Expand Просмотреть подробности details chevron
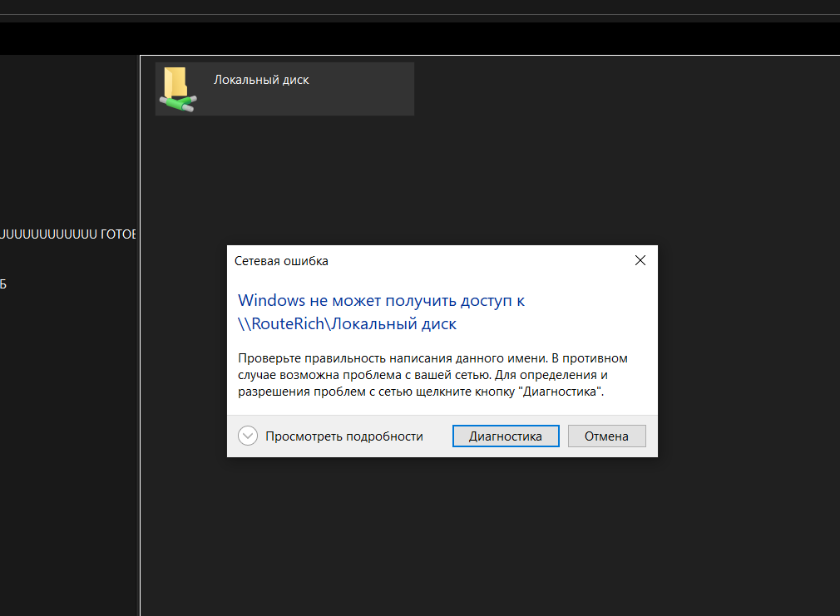The image size is (840, 616). click(248, 436)
